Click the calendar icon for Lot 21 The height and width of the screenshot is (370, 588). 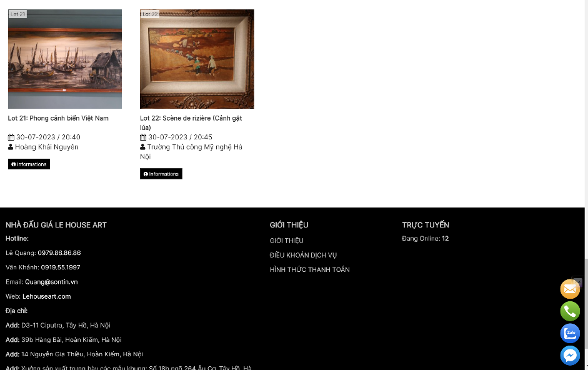coord(11,137)
